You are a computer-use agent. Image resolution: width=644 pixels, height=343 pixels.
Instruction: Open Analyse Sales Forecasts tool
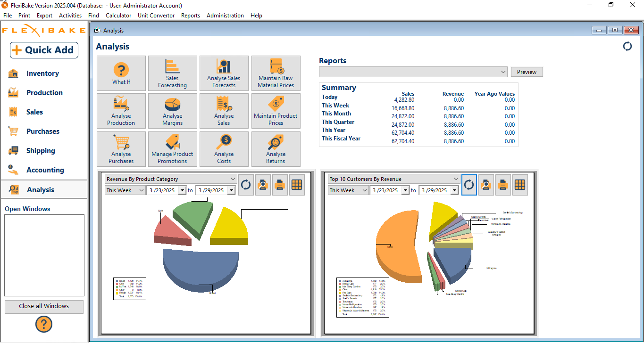[224, 73]
